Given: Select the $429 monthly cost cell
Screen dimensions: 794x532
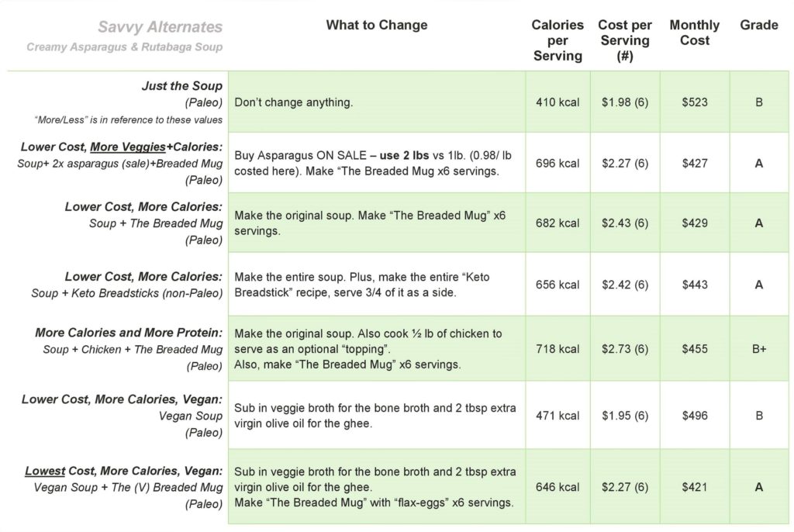Looking at the screenshot, I should click(x=694, y=223).
